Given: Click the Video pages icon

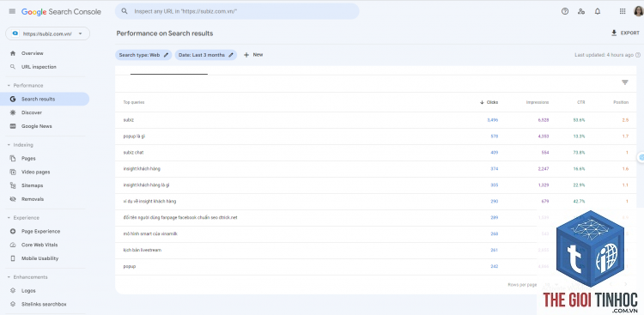Looking at the screenshot, I should 13,172.
